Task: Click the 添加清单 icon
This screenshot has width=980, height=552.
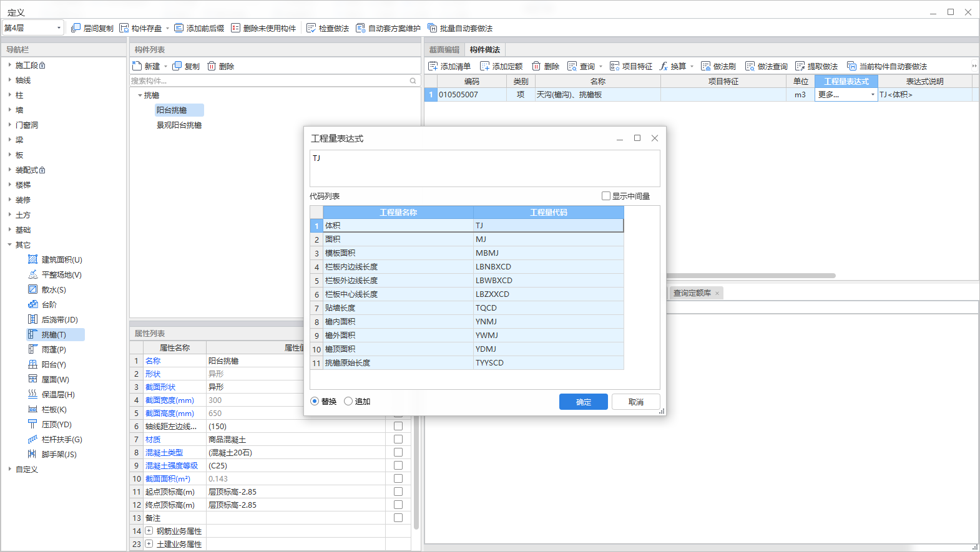Action: pos(433,66)
